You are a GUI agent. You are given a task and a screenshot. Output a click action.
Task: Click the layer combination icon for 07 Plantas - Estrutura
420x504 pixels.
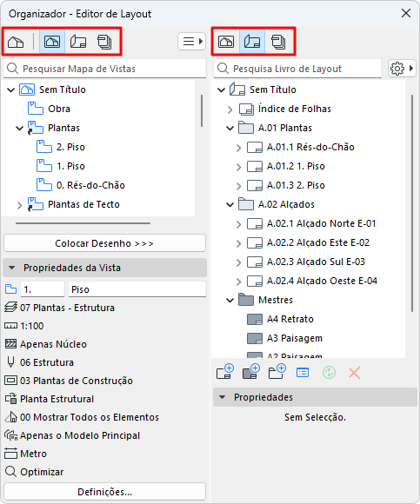pyautogui.click(x=10, y=308)
